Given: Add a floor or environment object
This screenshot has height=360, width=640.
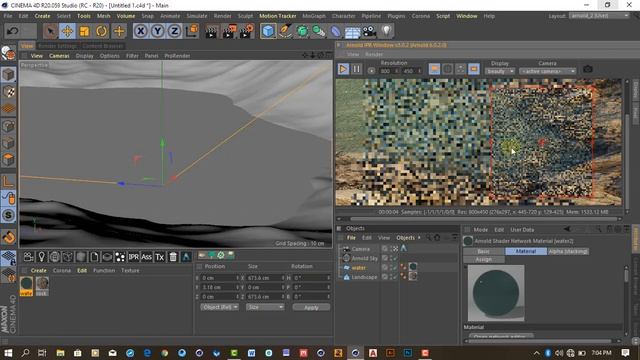Looking at the screenshot, I should point(352,31).
